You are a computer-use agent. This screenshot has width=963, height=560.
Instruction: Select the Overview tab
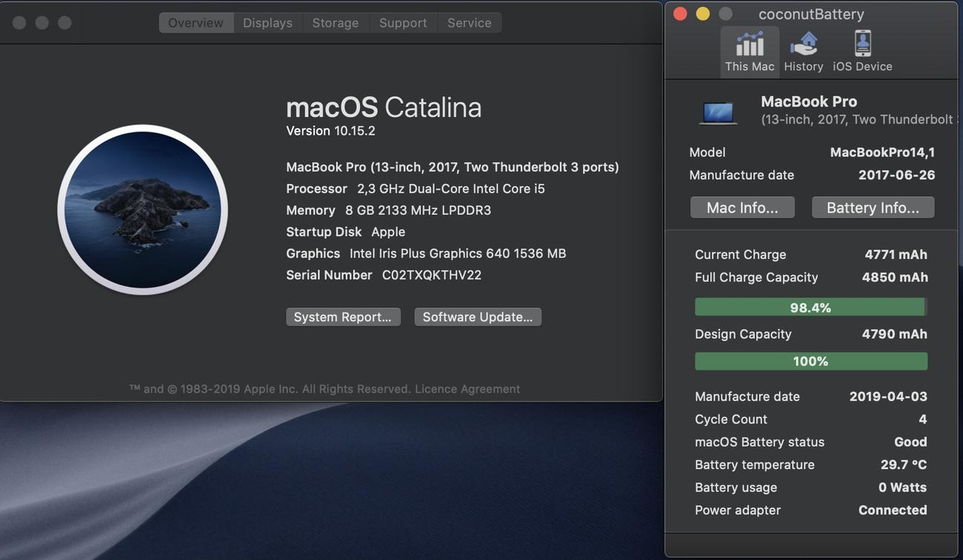pyautogui.click(x=196, y=23)
